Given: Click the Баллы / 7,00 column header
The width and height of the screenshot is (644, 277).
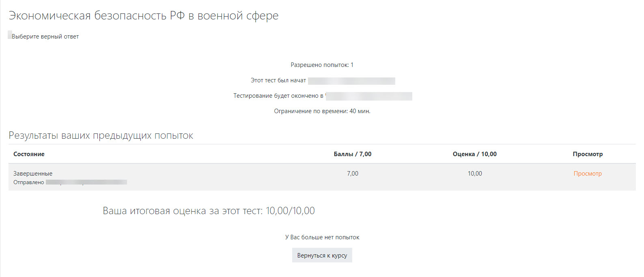Looking at the screenshot, I should pyautogui.click(x=352, y=154).
